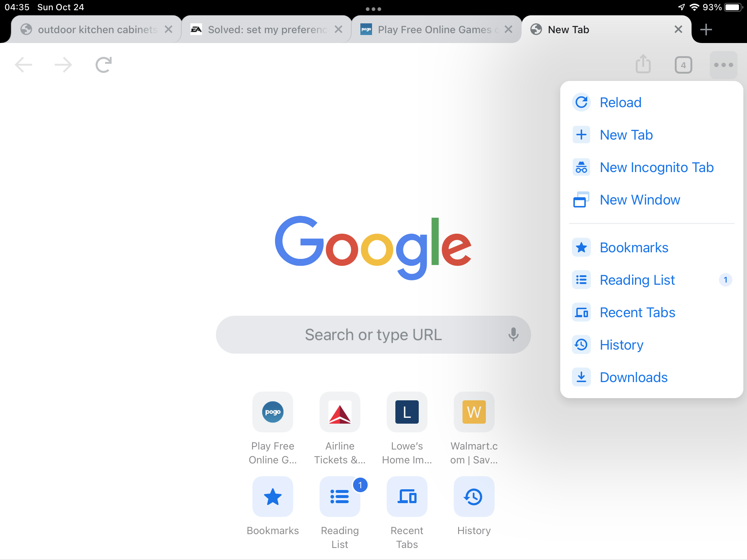747x560 pixels.
Task: Close the Solved: set my preference tab
Action: pyautogui.click(x=338, y=29)
